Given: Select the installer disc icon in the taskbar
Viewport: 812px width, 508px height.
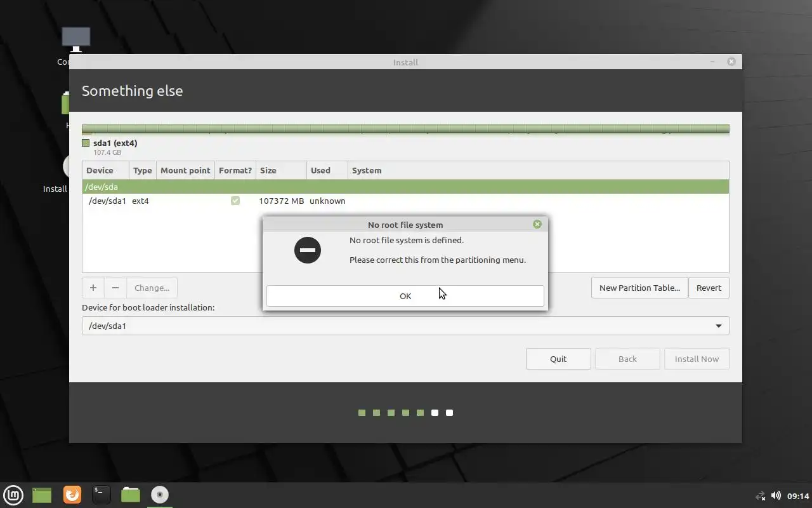Looking at the screenshot, I should [x=160, y=495].
